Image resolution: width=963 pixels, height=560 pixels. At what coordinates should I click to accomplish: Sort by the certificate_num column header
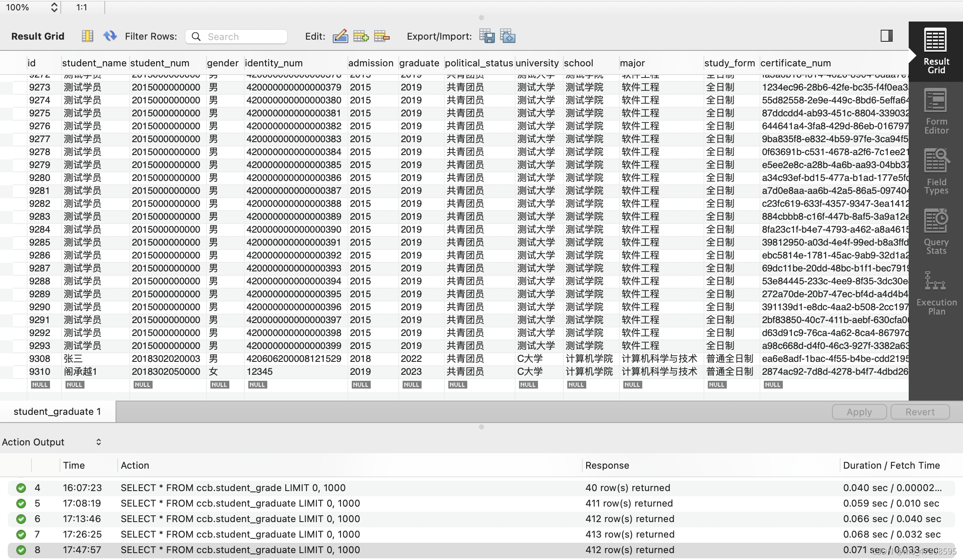point(795,63)
